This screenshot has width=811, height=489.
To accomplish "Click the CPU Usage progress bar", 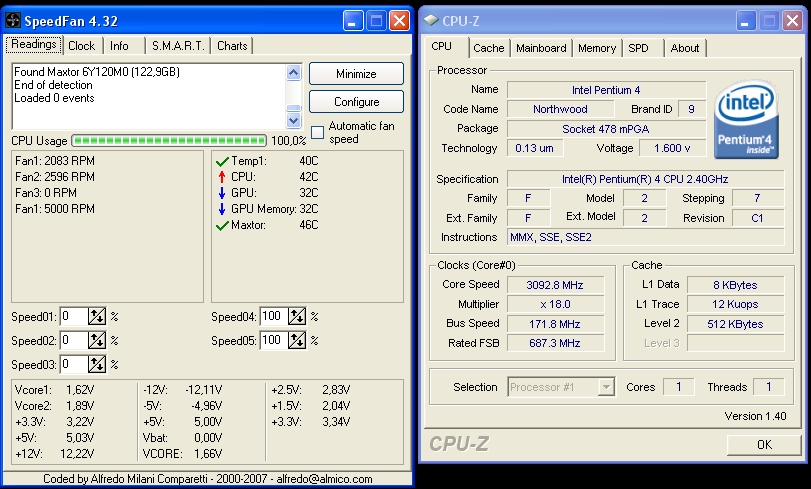I will click(x=169, y=140).
